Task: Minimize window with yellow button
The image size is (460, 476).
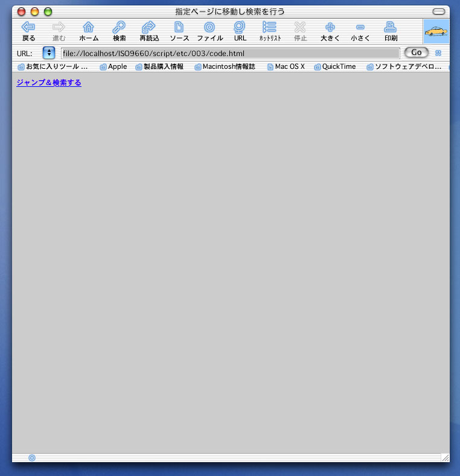Action: [x=34, y=11]
